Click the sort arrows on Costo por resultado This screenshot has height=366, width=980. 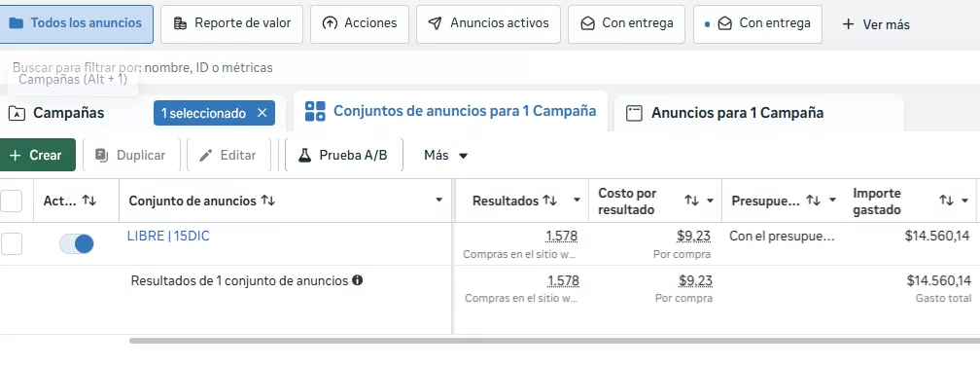[x=691, y=201]
